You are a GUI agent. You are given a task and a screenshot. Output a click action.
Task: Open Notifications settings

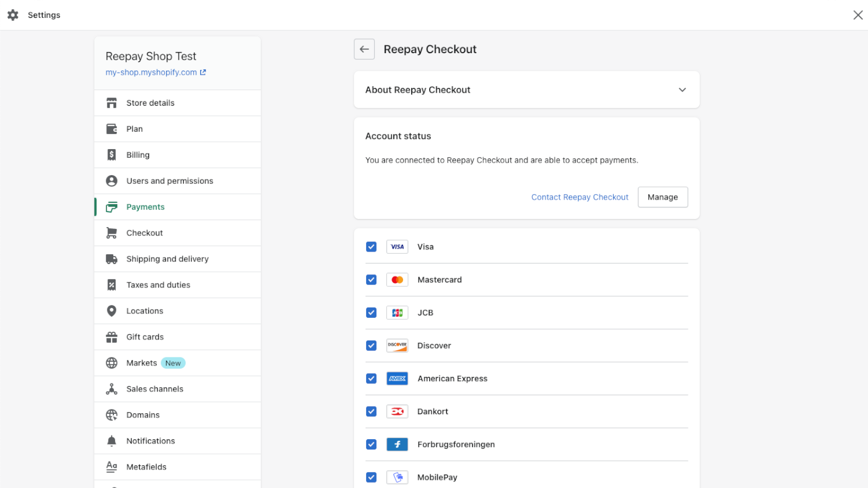[177, 441]
